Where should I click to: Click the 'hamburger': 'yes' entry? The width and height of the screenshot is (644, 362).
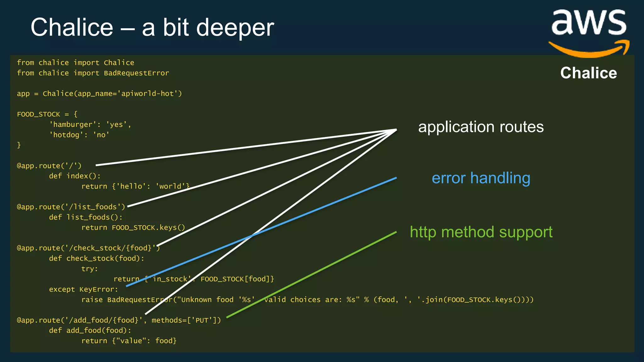coord(90,124)
